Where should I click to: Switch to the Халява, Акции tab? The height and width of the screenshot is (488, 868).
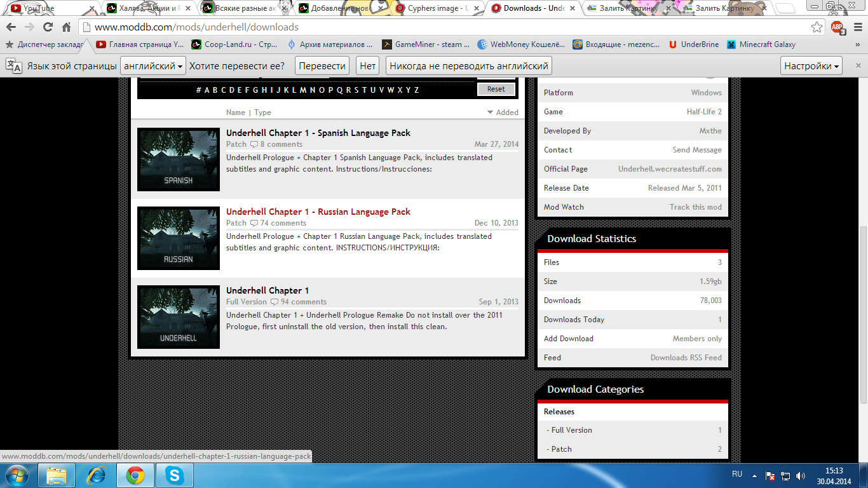[147, 8]
